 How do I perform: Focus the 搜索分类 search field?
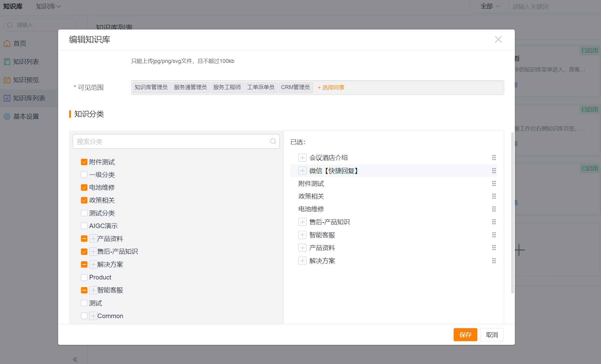170,141
